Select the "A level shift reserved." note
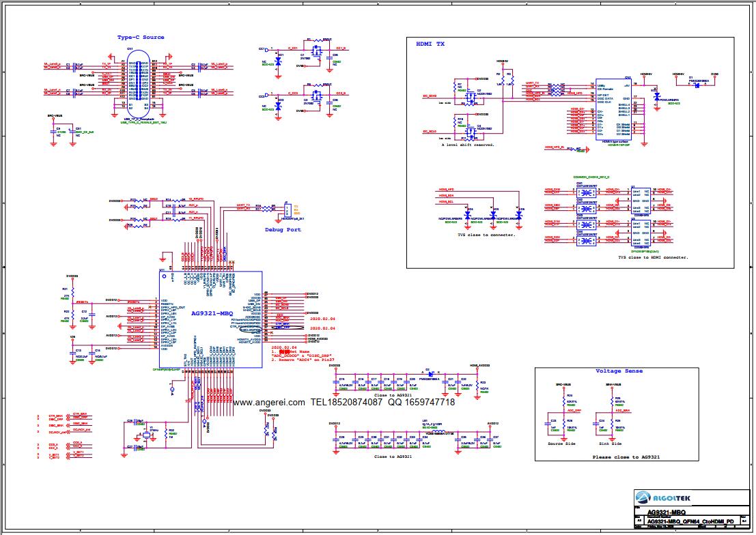Viewport: 756px width, 535px height. tap(468, 145)
